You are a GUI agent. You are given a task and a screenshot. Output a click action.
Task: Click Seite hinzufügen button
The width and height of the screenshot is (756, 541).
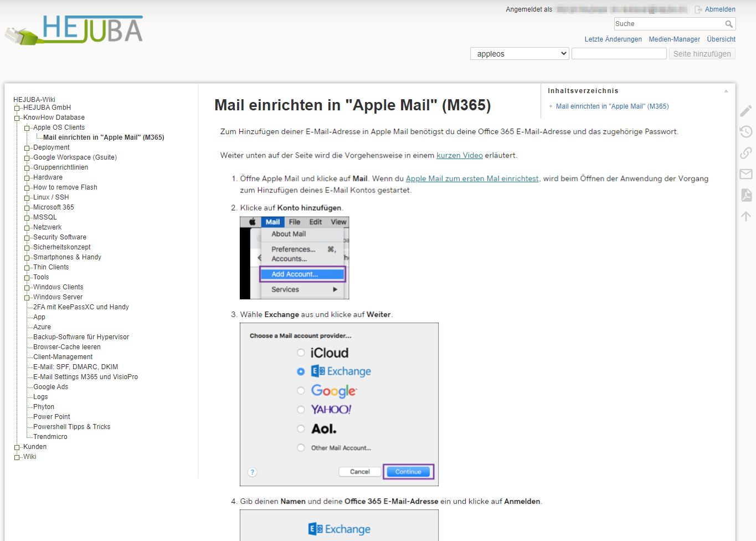pos(702,54)
